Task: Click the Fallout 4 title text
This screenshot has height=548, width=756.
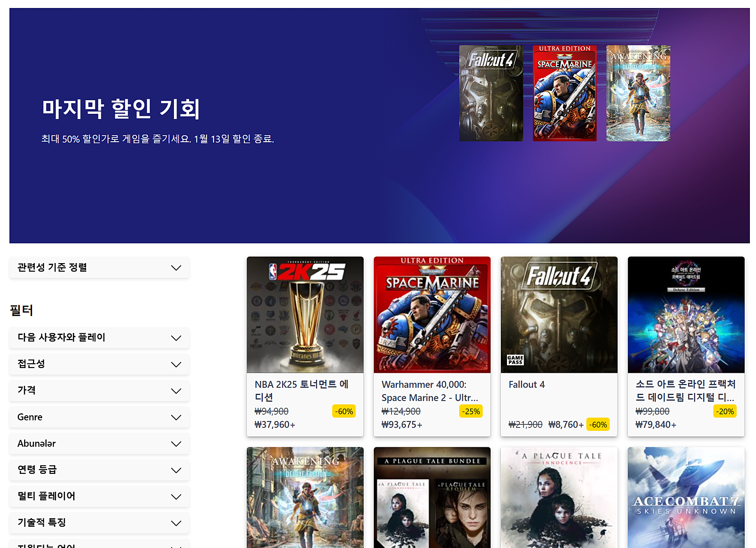Action: (527, 385)
